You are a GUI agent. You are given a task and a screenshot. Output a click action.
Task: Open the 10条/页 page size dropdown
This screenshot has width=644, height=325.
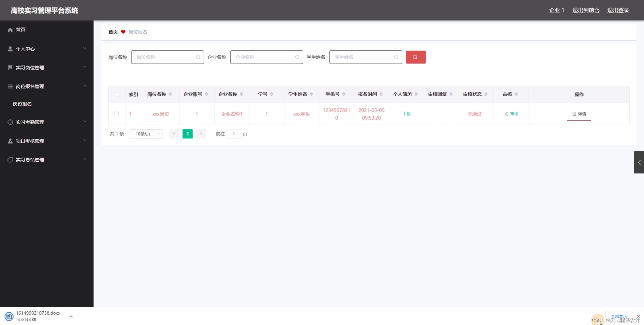pos(146,134)
